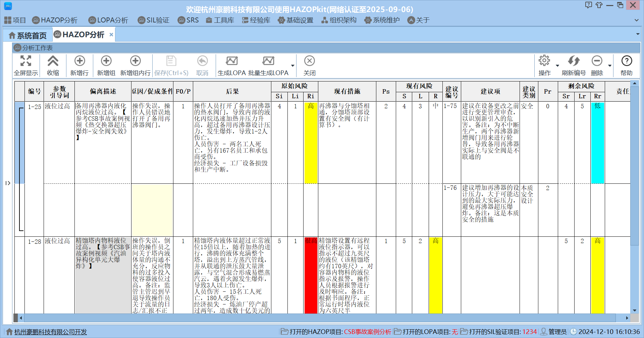Click the app logo icon in title bar
The width and height of the screenshot is (644, 338).
tap(8, 6)
